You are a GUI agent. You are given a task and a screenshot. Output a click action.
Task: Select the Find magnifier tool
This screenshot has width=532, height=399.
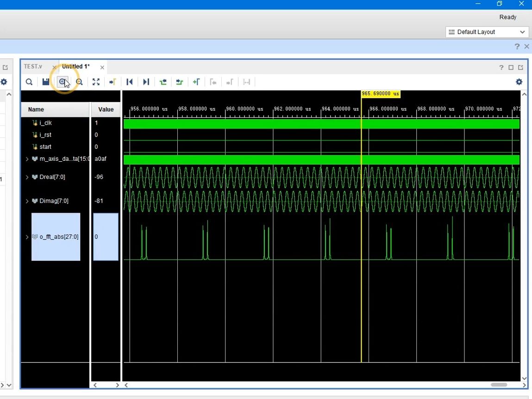point(29,82)
